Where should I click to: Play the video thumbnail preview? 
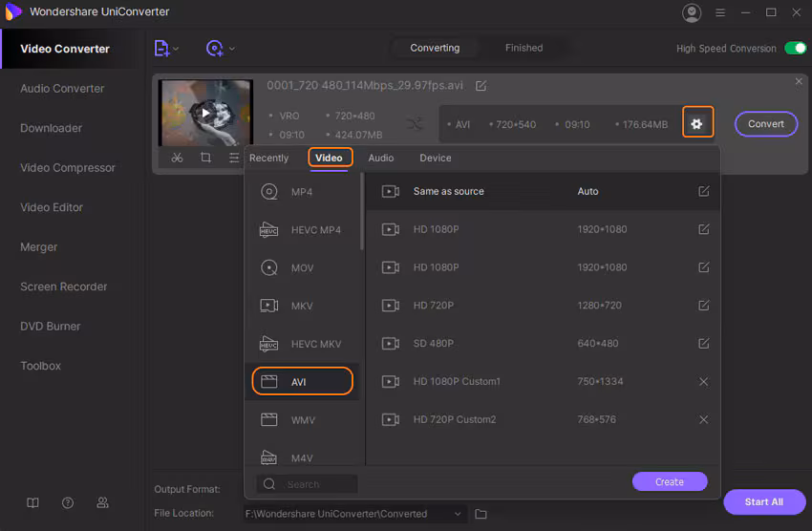coord(204,113)
